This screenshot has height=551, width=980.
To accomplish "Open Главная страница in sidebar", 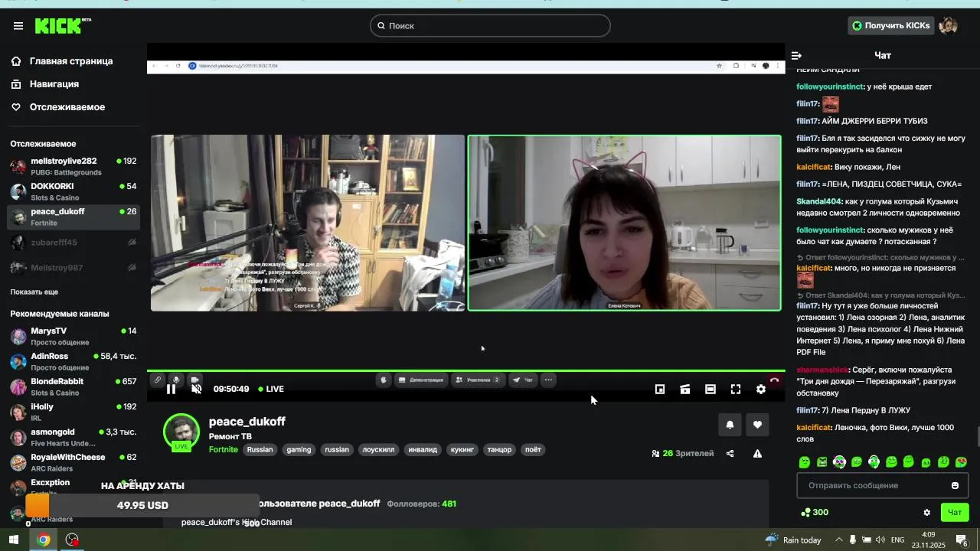I will (x=71, y=61).
